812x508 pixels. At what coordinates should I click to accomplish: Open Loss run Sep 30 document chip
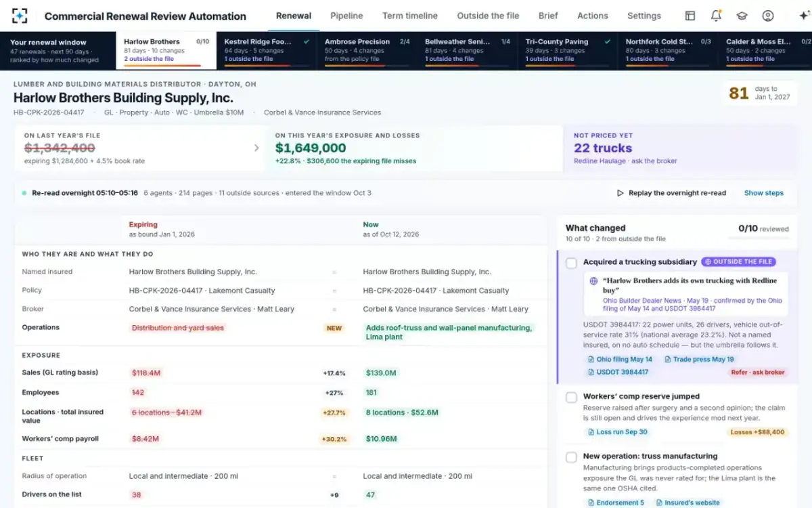pyautogui.click(x=616, y=431)
